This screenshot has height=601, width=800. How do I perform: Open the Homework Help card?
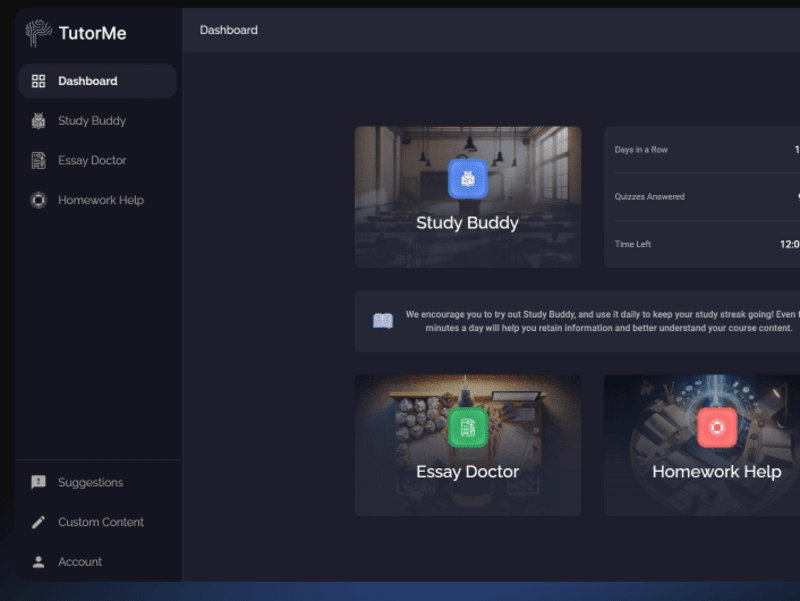pos(702,445)
